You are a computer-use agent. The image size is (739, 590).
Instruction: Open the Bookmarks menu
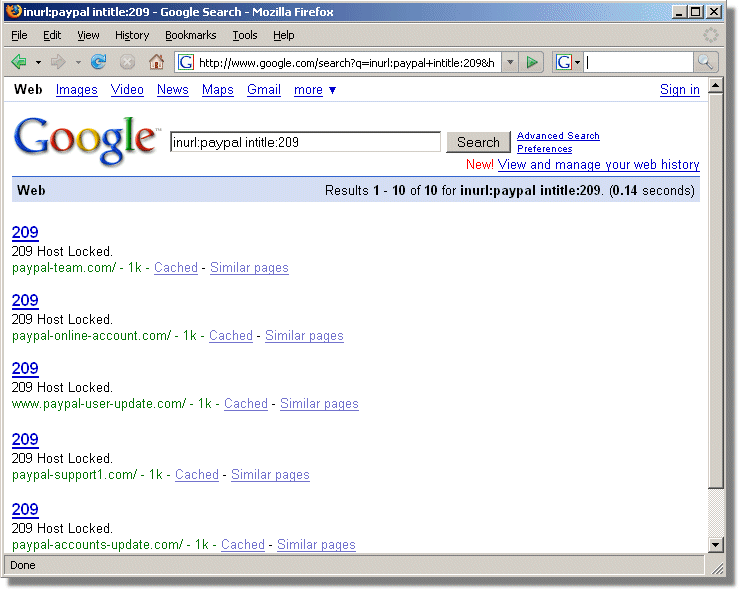(x=190, y=35)
